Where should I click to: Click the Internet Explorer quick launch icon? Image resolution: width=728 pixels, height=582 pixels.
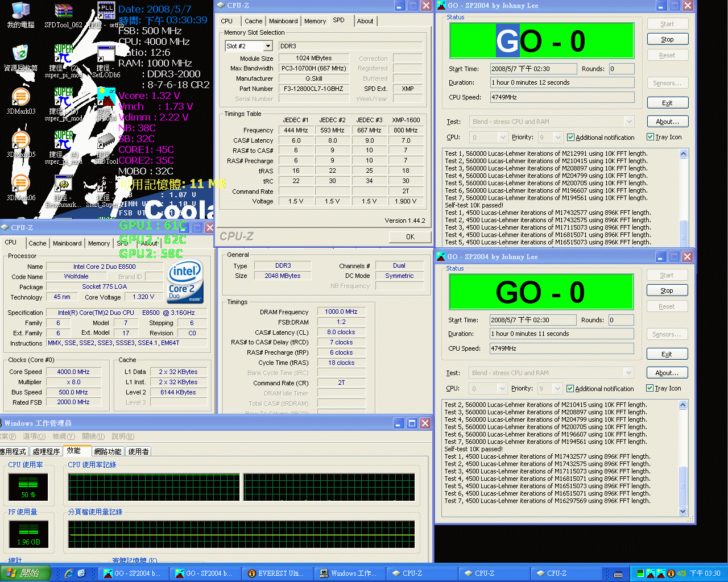tap(69, 573)
